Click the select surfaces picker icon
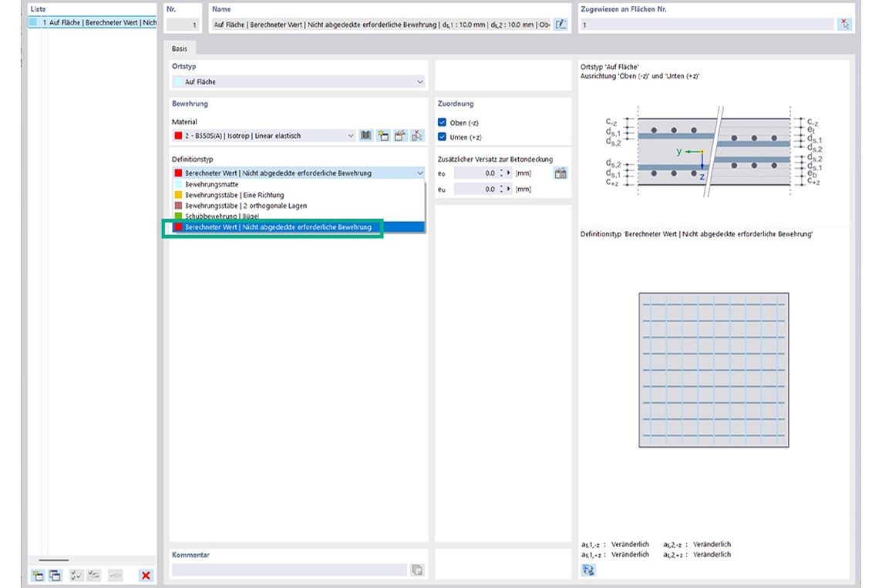This screenshot has height=588, width=882. 844,25
